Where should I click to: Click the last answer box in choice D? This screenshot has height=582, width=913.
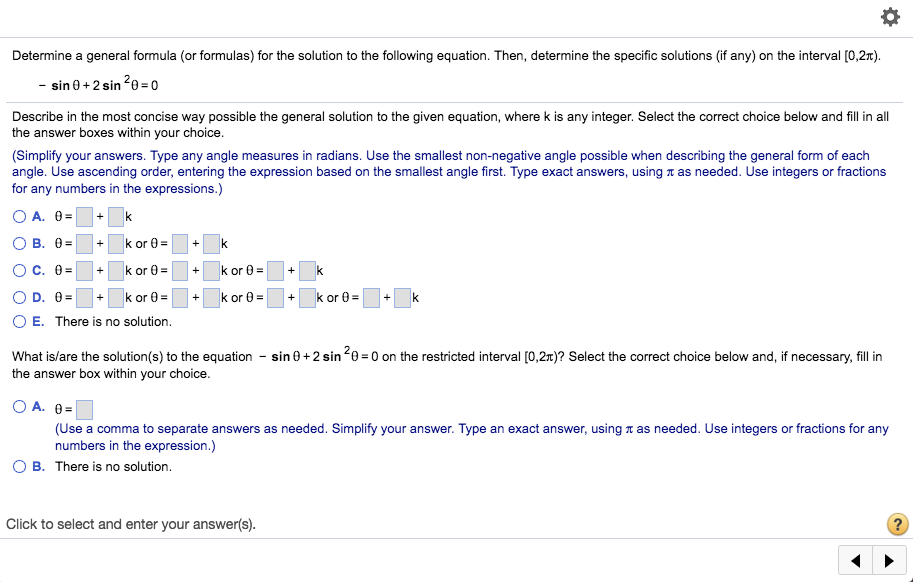(x=403, y=297)
